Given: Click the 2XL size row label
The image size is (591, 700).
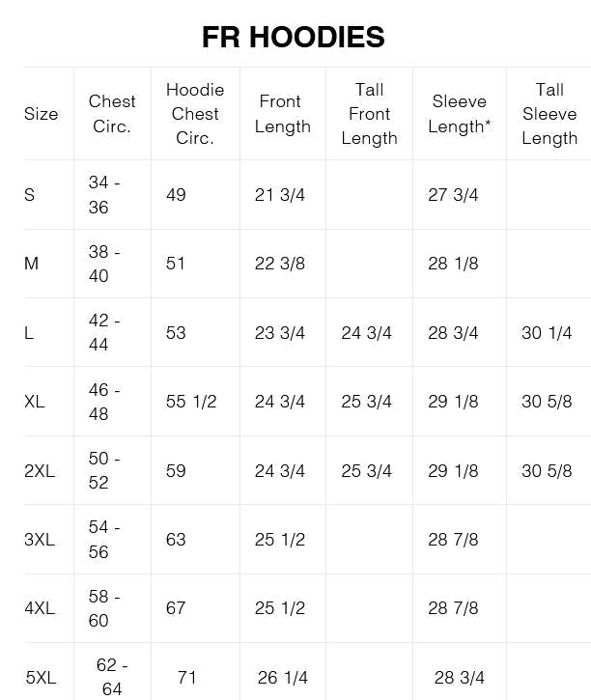Looking at the screenshot, I should [x=40, y=471].
